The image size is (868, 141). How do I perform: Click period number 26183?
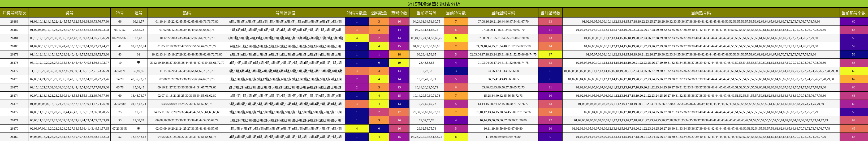tap(14, 22)
